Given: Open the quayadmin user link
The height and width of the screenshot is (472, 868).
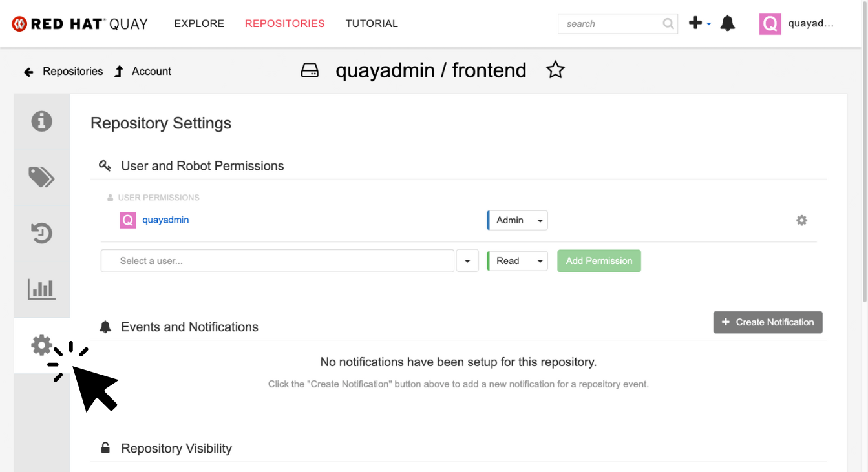Looking at the screenshot, I should (165, 220).
